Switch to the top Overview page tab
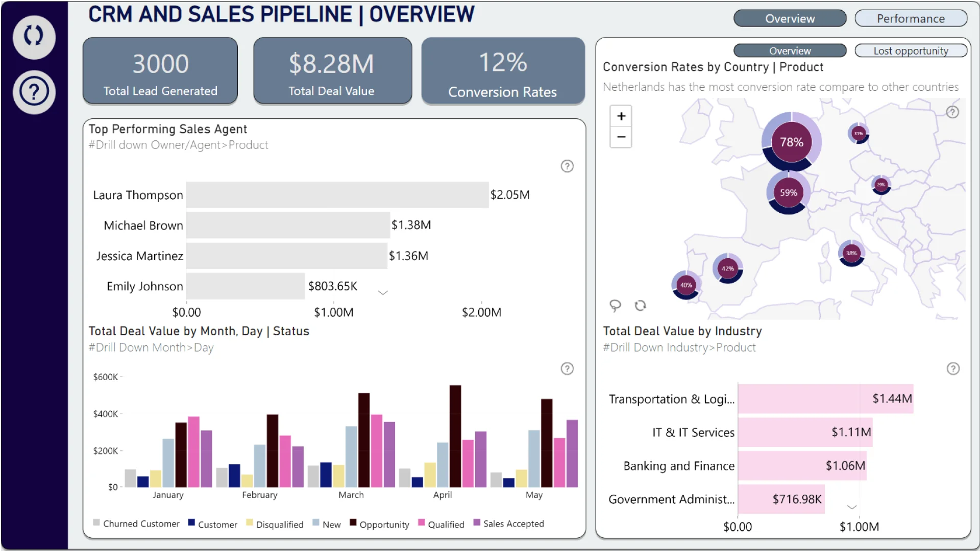Viewport: 980px width, 551px height. (790, 19)
